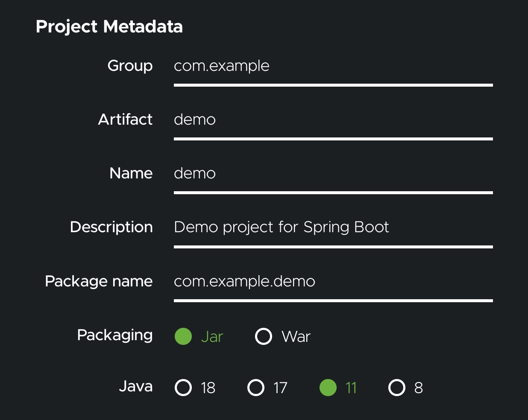Click the 'Java' row label
Screen dimensions: 528x420
pos(135,386)
